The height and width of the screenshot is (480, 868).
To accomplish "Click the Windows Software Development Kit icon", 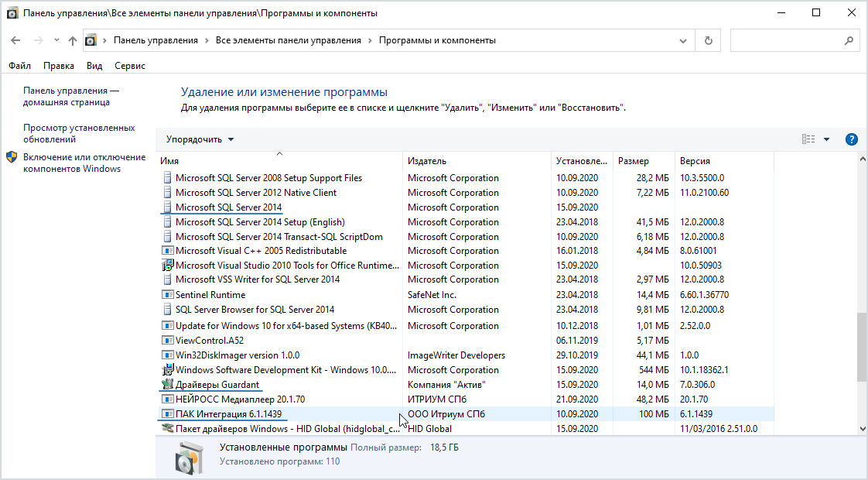I will click(x=168, y=370).
